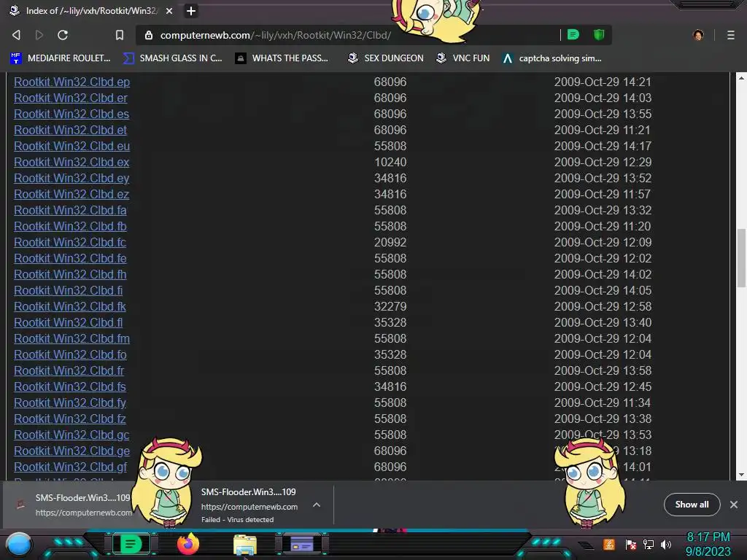Open the profile avatar menu
This screenshot has width=747, height=560.
click(x=698, y=35)
